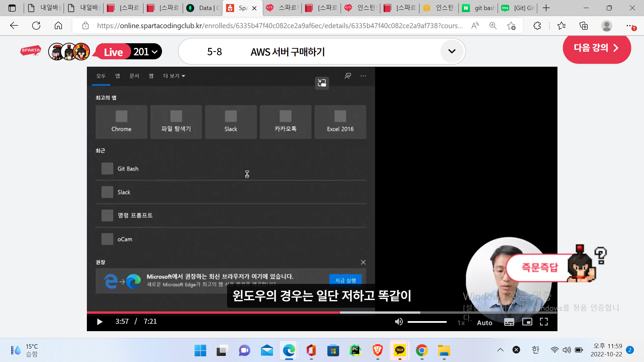Refresh the page
The image size is (644, 362).
(x=36, y=25)
